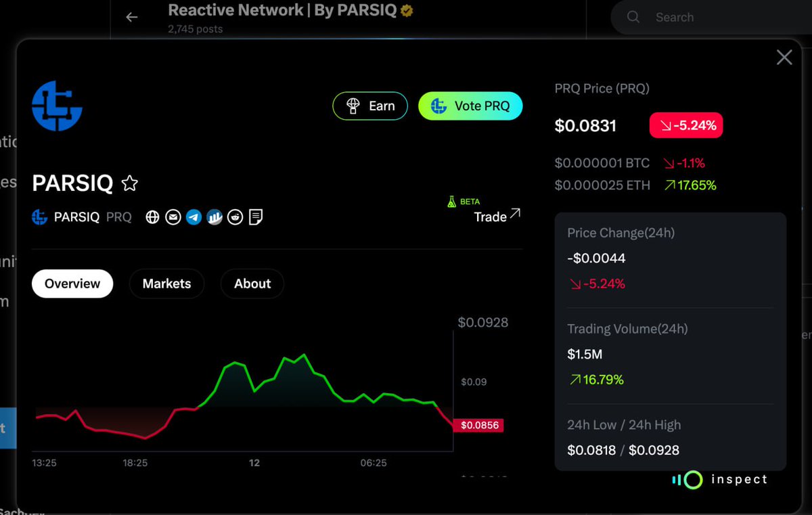Viewport: 812px width, 515px height.
Task: Click the BETA flask icon
Action: (x=452, y=202)
